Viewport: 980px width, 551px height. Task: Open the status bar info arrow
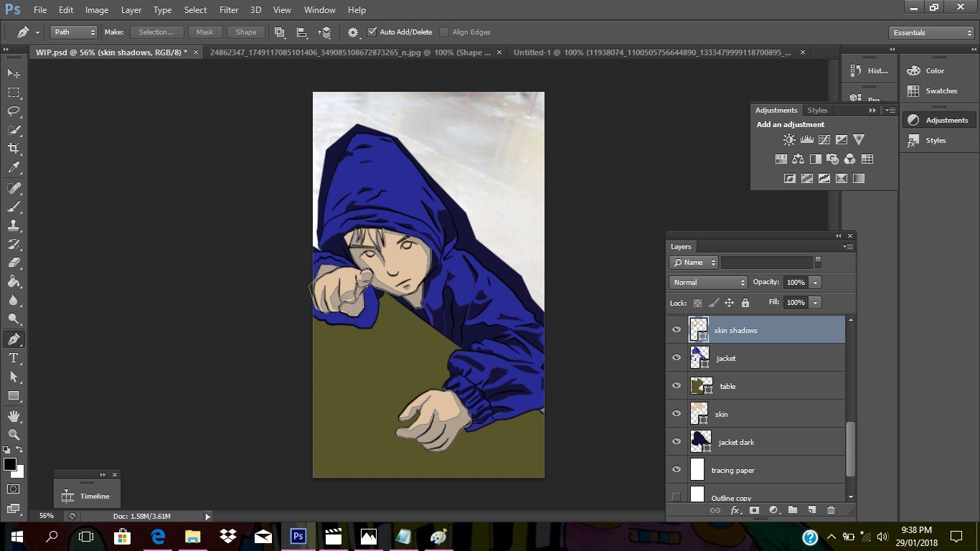tap(208, 517)
